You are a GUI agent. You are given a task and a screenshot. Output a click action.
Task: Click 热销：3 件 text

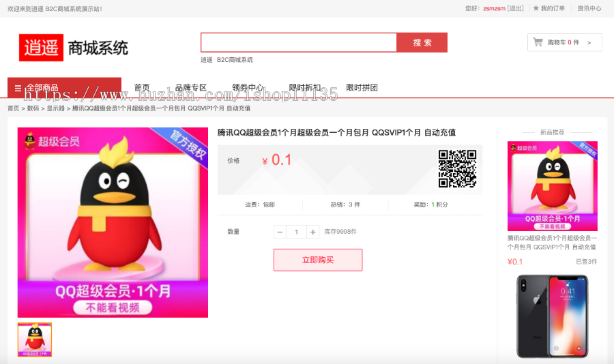click(345, 204)
